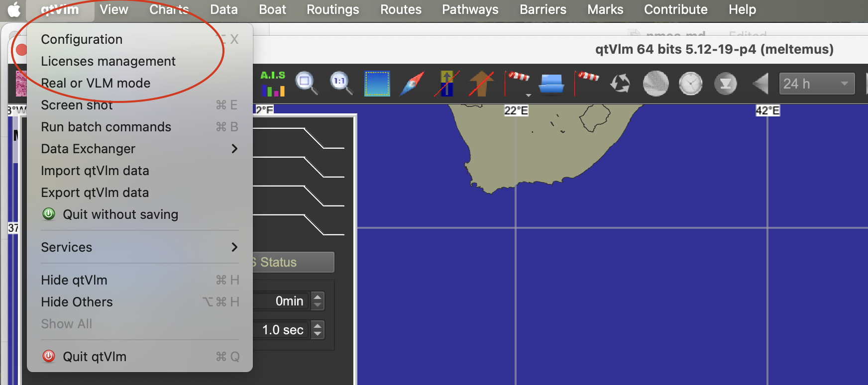Select Configuration from the menu
The image size is (868, 385).
coord(140,39)
